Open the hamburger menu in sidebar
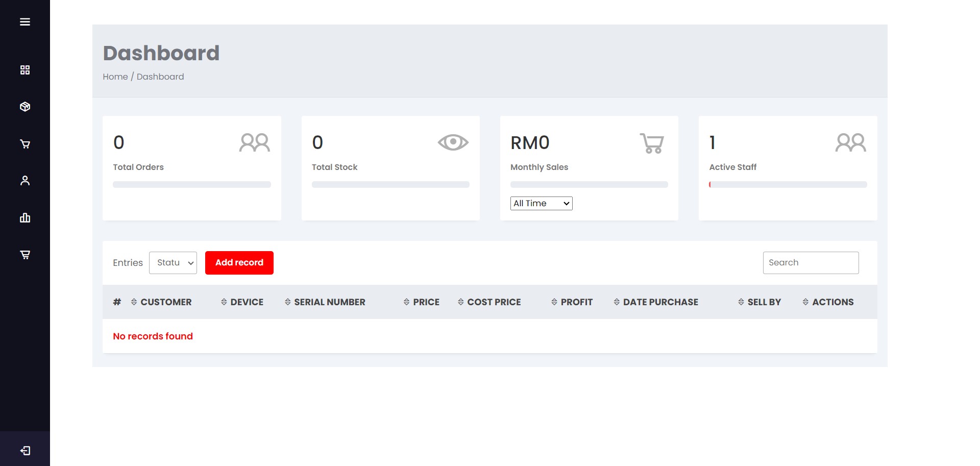This screenshot has height=466, width=980. coord(24,22)
